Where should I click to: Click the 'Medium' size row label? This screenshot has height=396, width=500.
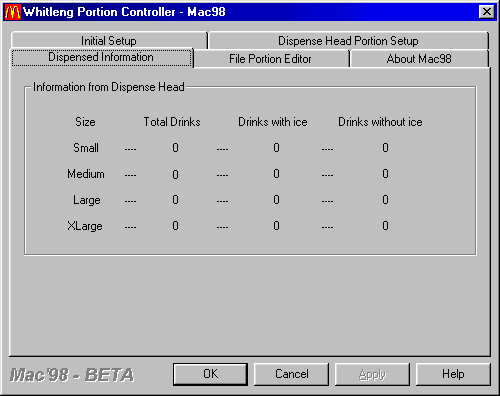(86, 174)
